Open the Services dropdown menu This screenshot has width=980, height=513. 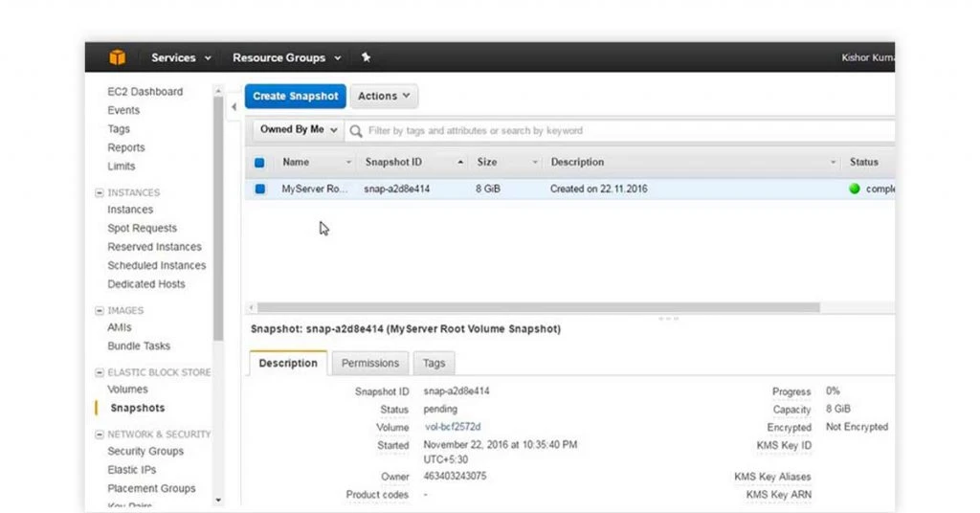[x=181, y=57]
